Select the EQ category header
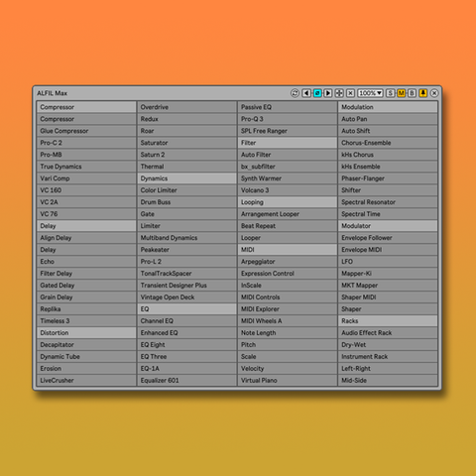The image size is (476, 476). (x=187, y=309)
